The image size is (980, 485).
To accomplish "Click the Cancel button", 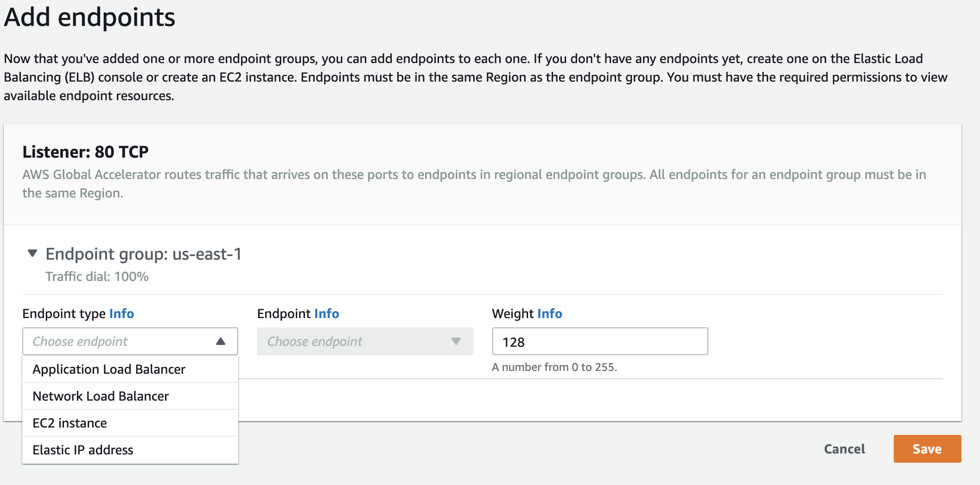I will click(x=844, y=449).
